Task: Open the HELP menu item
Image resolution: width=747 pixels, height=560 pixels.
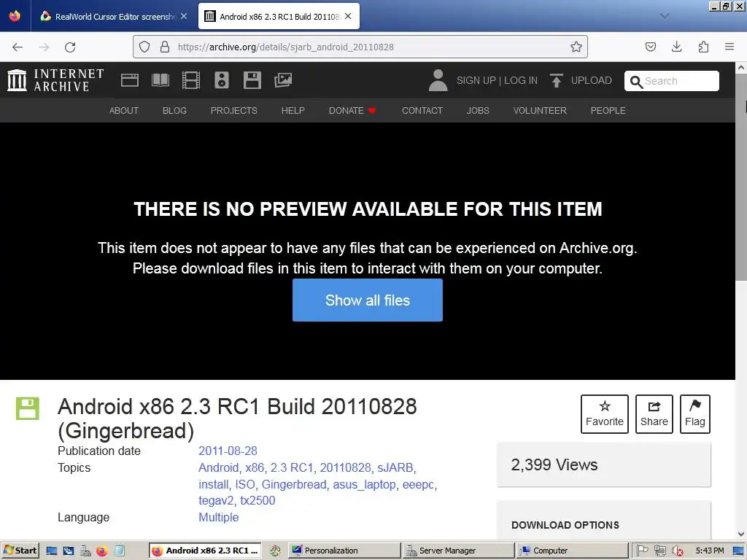Action: 293,111
